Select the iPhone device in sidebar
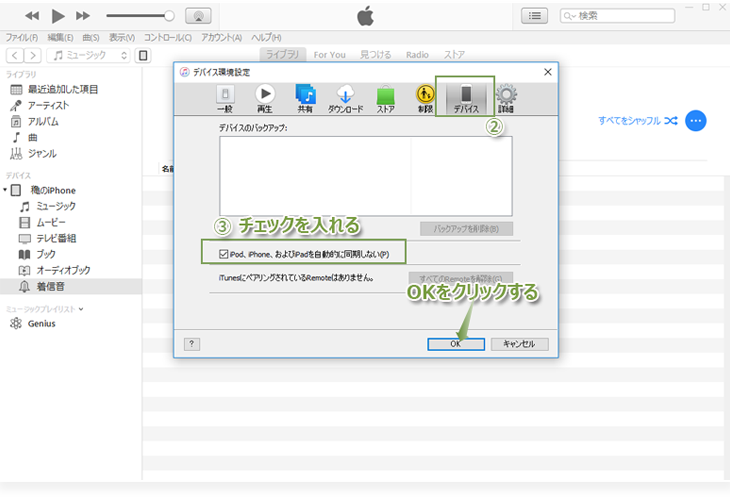 [53, 190]
